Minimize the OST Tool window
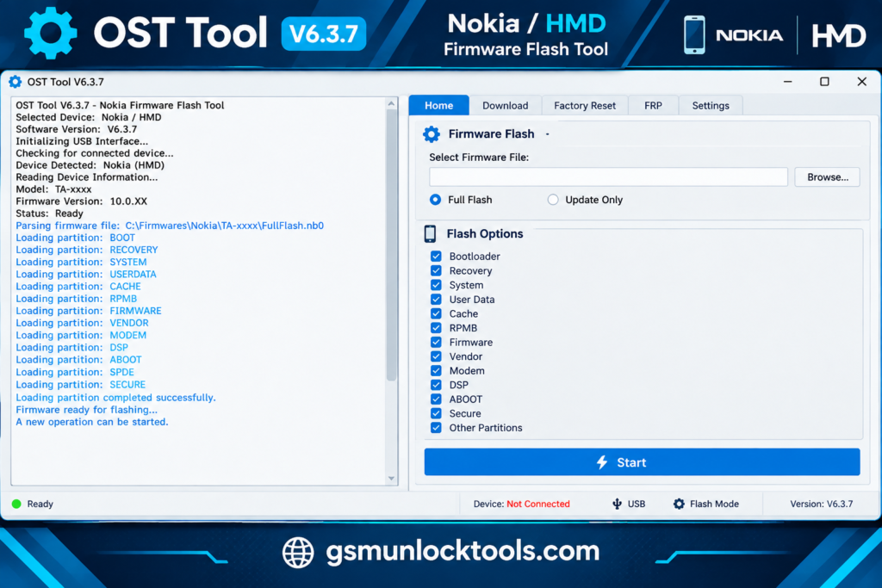 (x=787, y=82)
